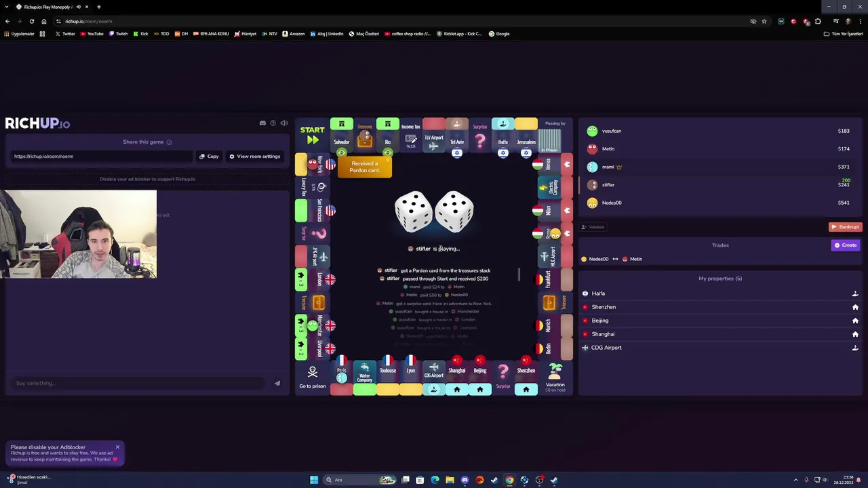Close the Adblocker notice
Screen dimensions: 868x488
(117, 447)
